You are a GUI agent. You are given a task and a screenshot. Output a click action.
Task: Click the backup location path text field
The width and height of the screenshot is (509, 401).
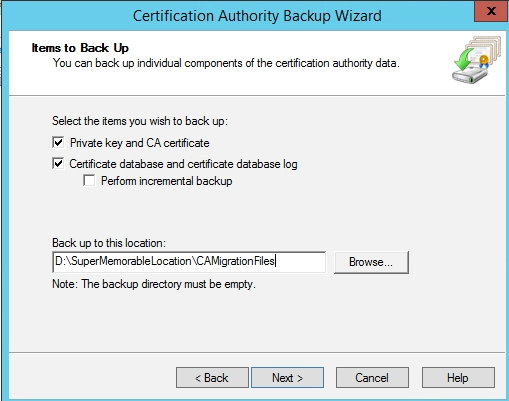[x=189, y=262]
